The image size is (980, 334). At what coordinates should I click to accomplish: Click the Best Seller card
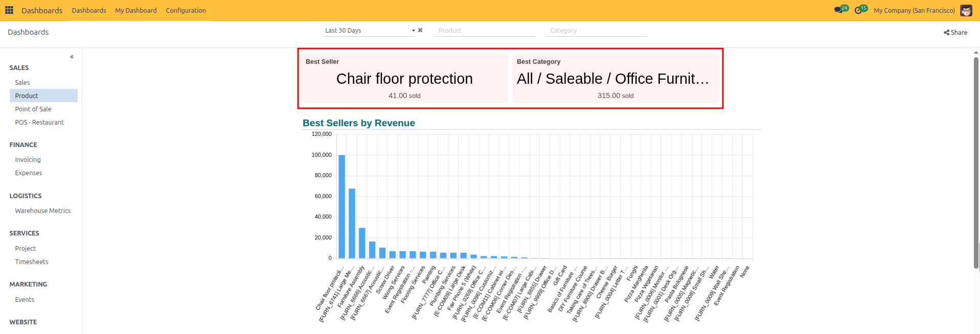click(x=404, y=79)
